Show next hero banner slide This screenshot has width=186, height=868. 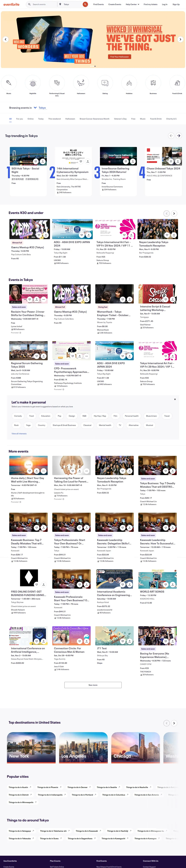coord(180,39)
